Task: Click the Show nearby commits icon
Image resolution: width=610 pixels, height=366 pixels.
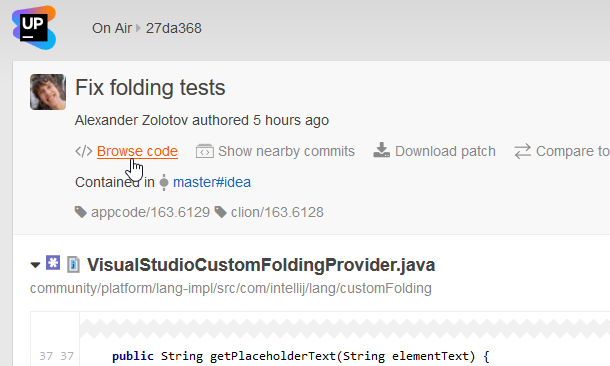Action: (205, 151)
